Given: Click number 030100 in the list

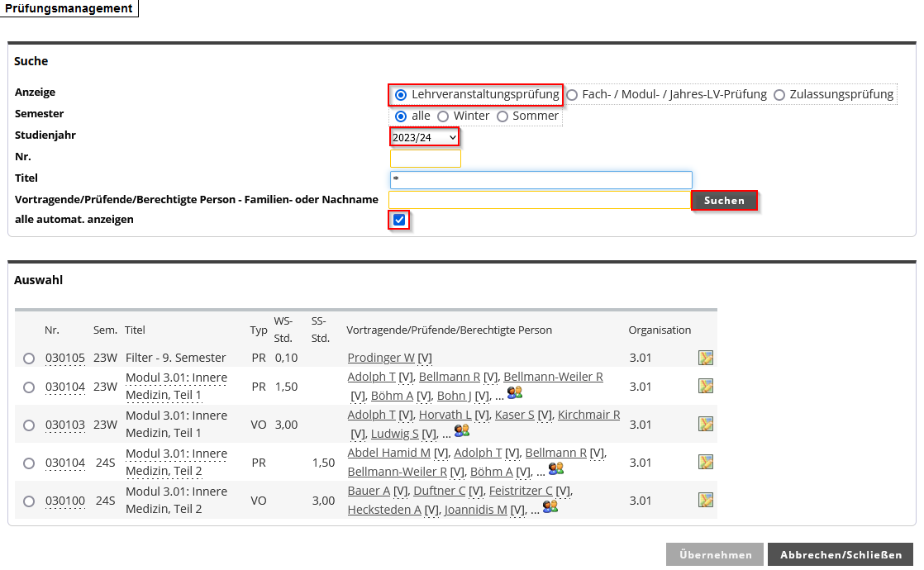Looking at the screenshot, I should 64,501.
